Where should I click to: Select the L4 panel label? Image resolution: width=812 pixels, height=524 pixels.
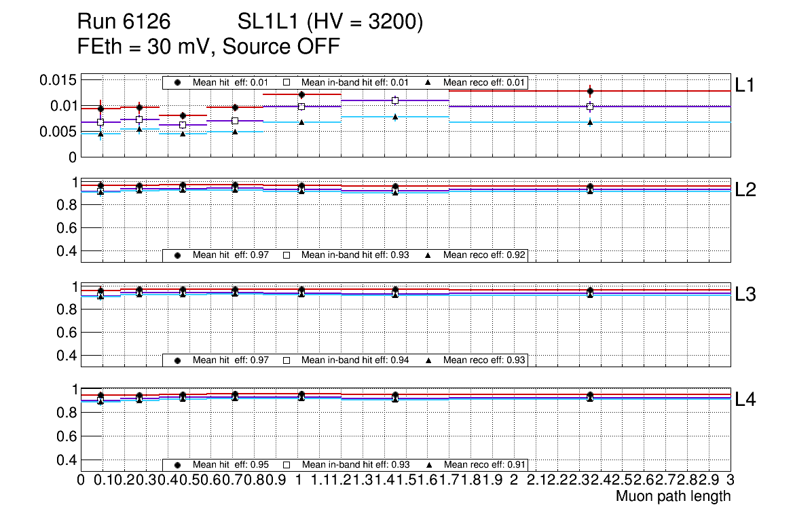pyautogui.click(x=745, y=400)
